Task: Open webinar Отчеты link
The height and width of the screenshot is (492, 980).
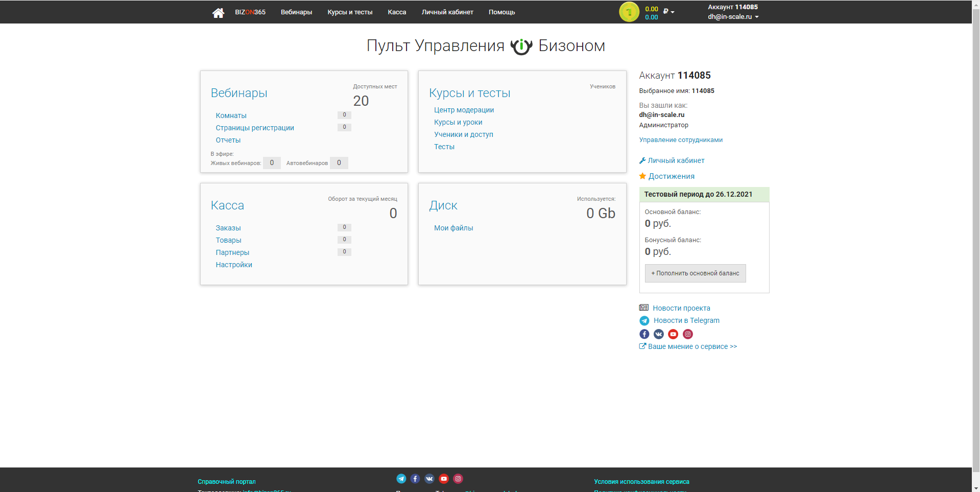Action: point(228,140)
